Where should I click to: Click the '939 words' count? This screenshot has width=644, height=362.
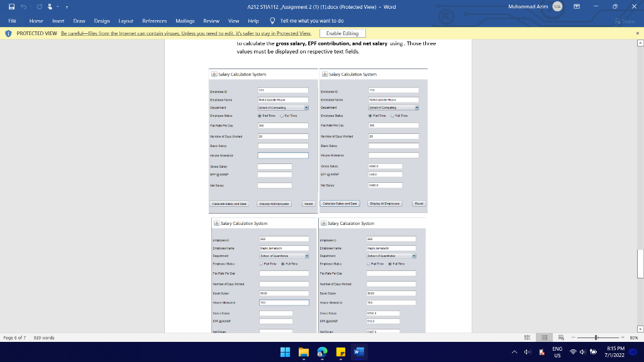pyautogui.click(x=43, y=337)
